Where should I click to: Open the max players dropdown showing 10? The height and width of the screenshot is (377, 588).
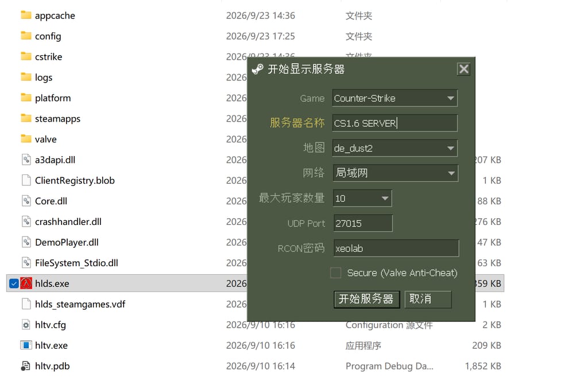tap(362, 198)
